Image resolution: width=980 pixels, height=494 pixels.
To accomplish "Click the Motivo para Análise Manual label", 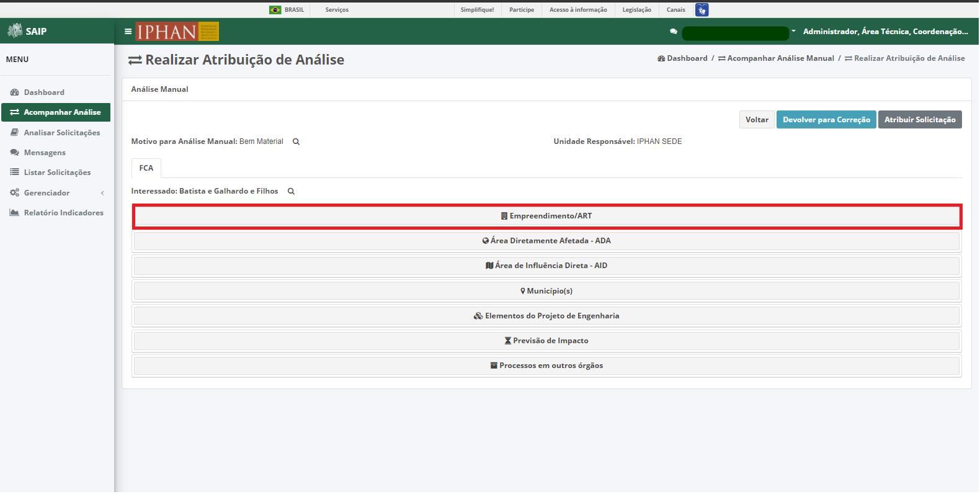I will coord(184,141).
